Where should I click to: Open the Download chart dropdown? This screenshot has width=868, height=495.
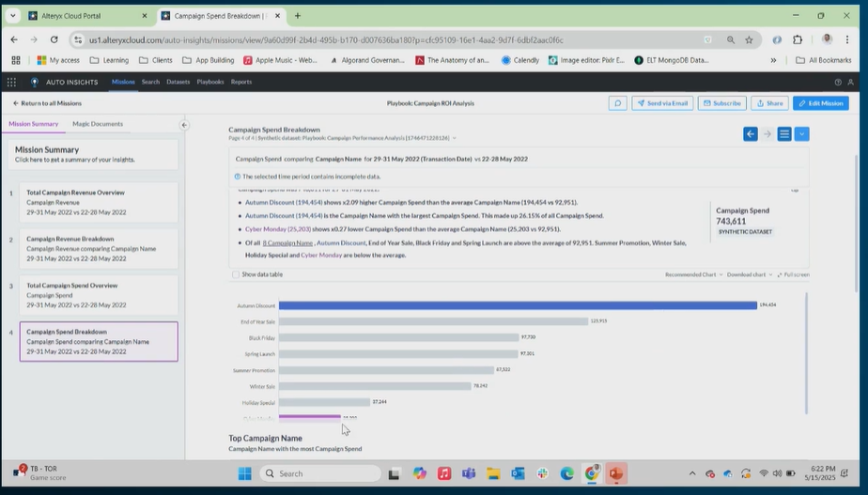tap(749, 274)
